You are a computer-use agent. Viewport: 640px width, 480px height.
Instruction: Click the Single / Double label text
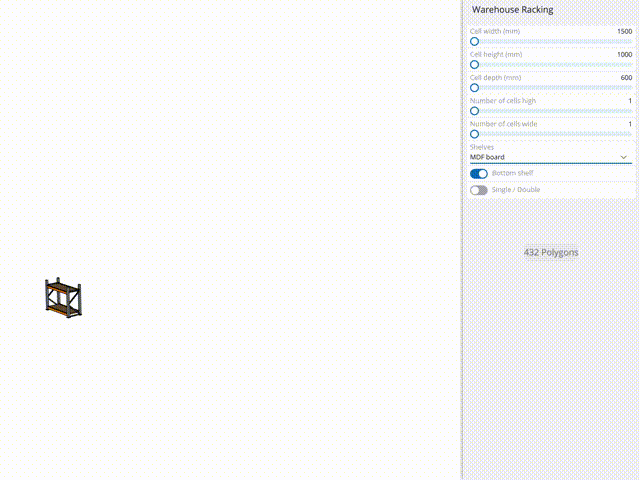pyautogui.click(x=516, y=190)
